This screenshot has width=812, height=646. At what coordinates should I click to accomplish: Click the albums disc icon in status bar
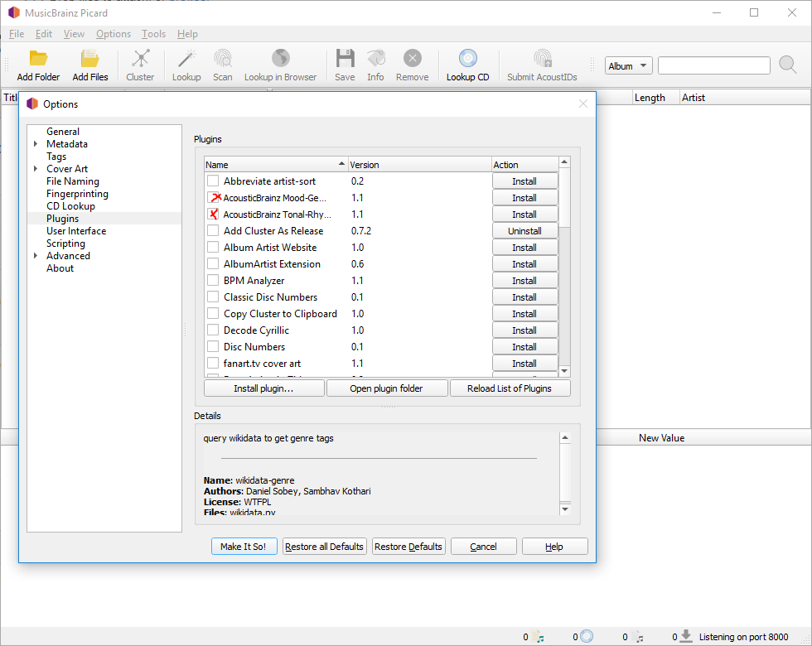587,636
